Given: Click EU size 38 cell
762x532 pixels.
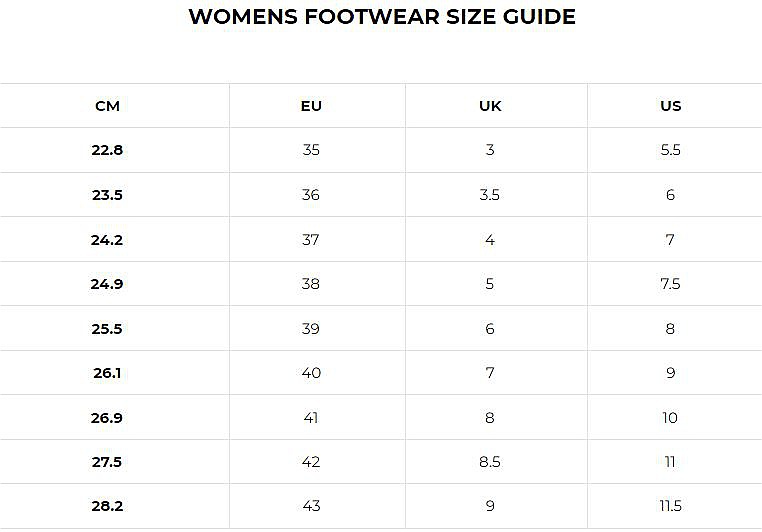Looking at the screenshot, I should (311, 284).
